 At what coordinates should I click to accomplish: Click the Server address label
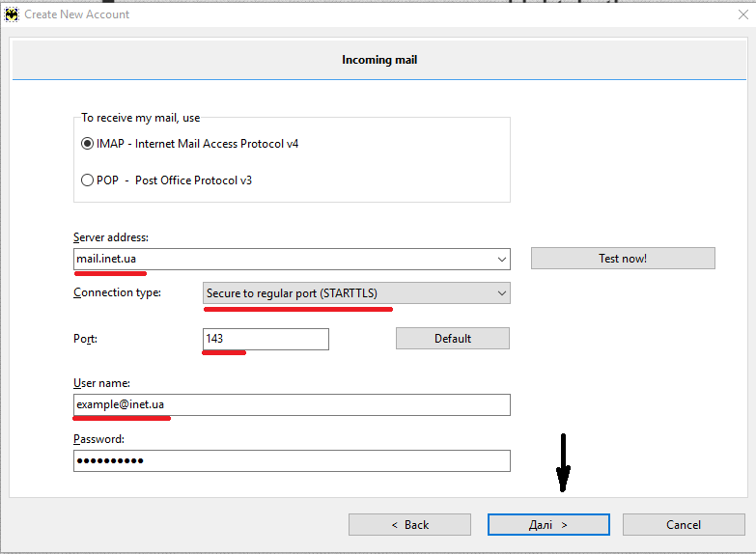(x=111, y=237)
